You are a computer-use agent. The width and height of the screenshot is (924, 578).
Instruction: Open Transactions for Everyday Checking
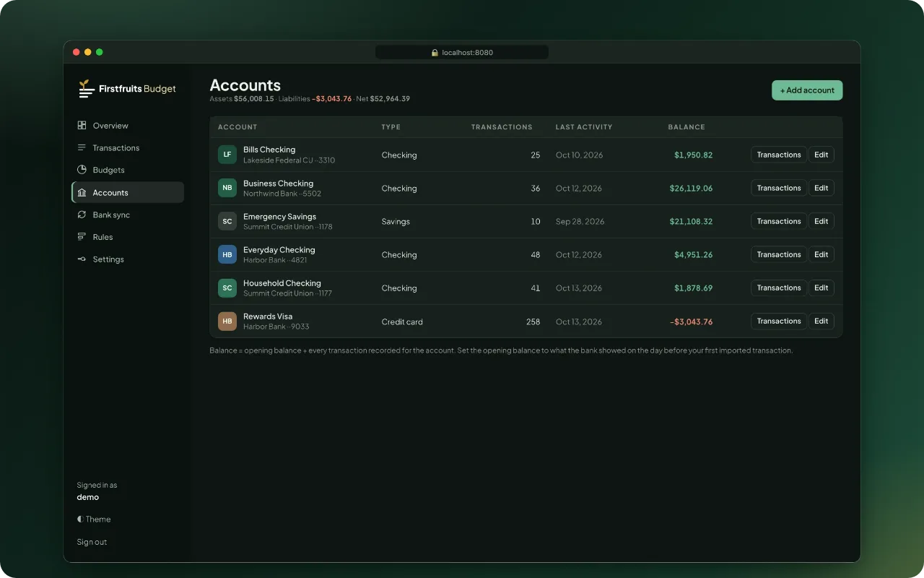coord(779,254)
